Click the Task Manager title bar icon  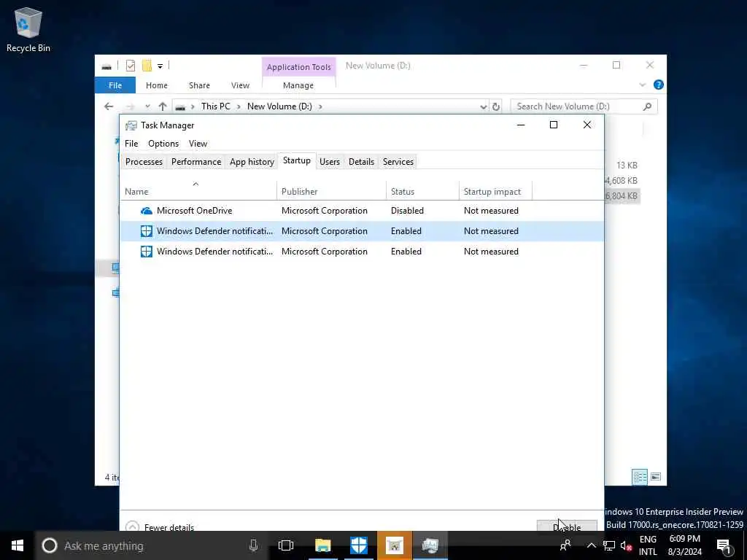tap(131, 125)
